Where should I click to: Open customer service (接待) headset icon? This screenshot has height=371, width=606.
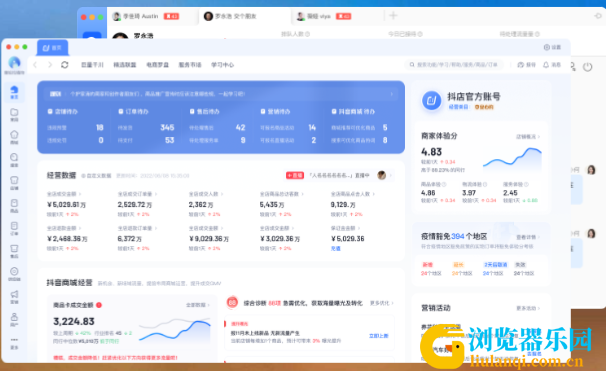[x=526, y=65]
